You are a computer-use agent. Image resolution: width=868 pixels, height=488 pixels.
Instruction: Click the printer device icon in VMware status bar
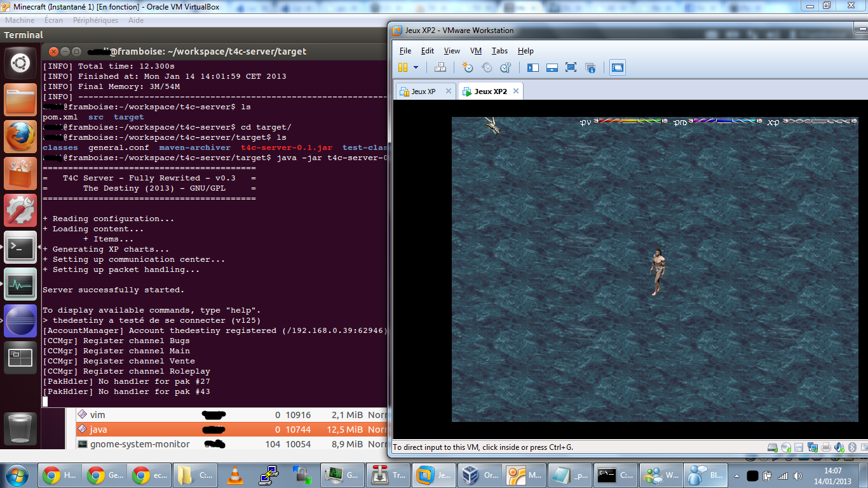[x=826, y=447]
